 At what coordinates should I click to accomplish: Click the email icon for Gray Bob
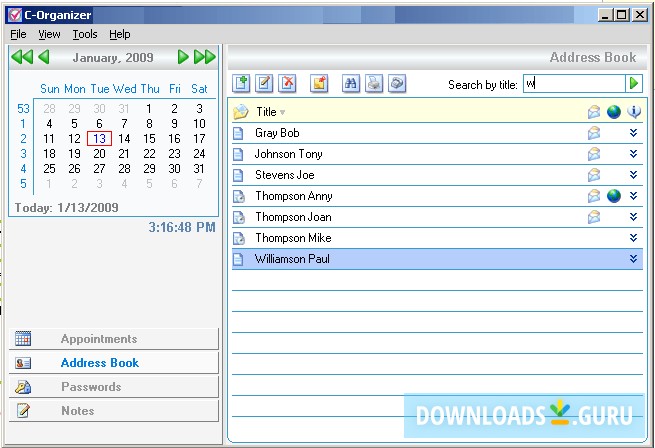pos(594,133)
